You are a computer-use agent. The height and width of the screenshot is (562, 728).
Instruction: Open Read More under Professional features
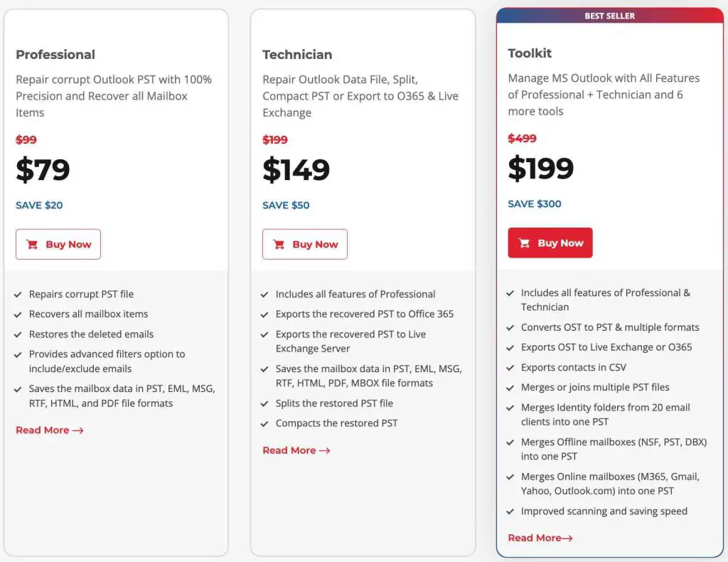pyautogui.click(x=50, y=430)
